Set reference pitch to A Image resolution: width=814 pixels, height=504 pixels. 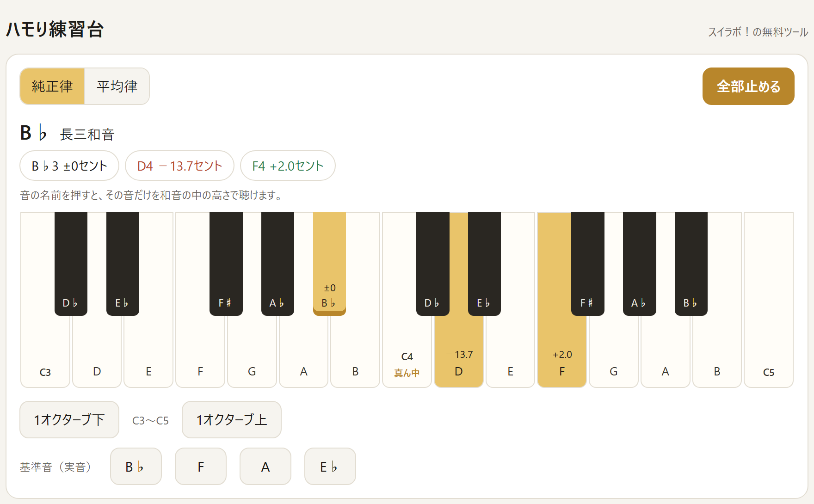tap(265, 466)
